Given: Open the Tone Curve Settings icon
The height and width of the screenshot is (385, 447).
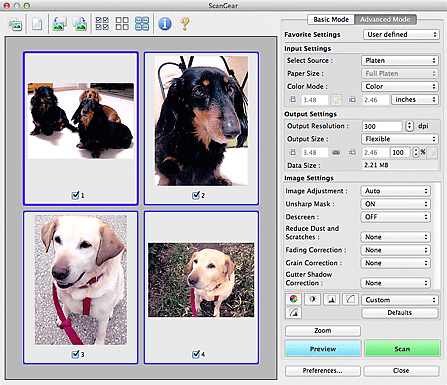Looking at the screenshot, I should click(350, 299).
